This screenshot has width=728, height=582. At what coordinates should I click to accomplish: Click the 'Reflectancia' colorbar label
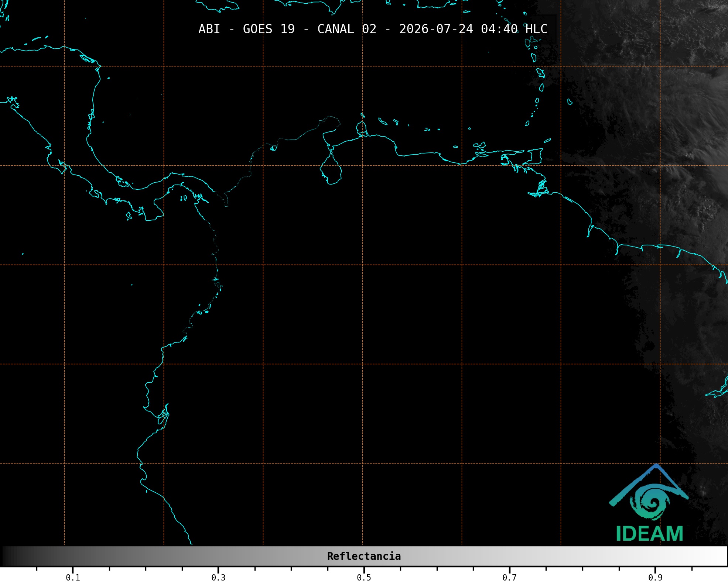click(x=364, y=556)
